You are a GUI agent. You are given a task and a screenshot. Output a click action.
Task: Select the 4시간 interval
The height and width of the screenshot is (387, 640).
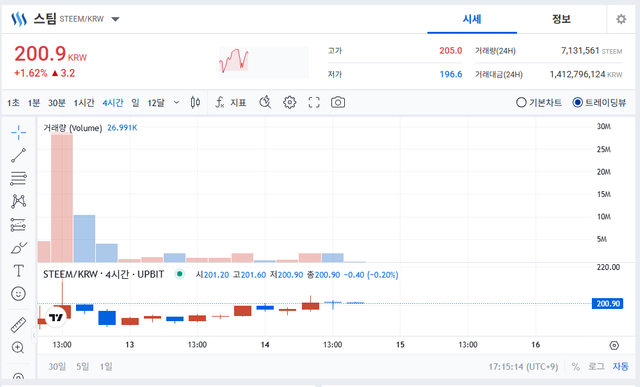(112, 103)
